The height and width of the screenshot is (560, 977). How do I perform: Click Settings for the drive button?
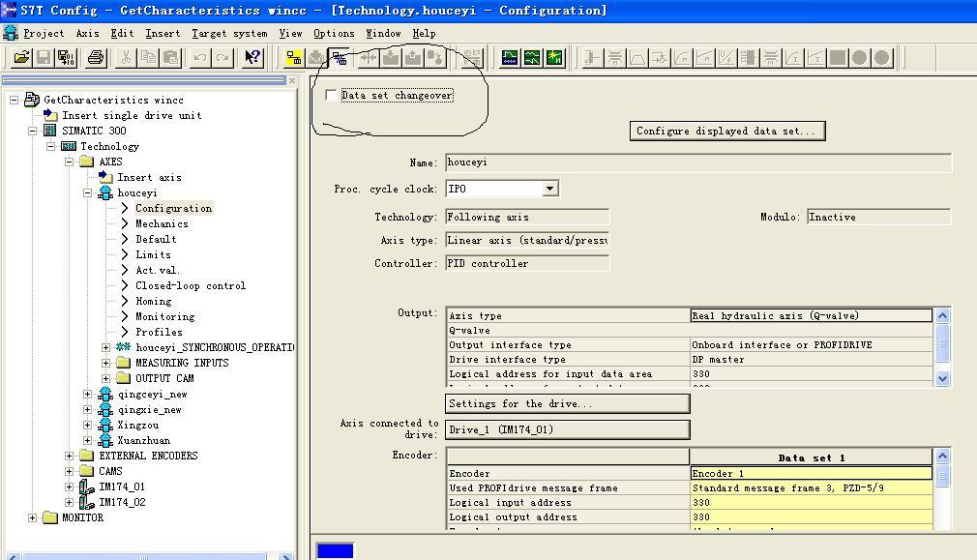click(568, 403)
